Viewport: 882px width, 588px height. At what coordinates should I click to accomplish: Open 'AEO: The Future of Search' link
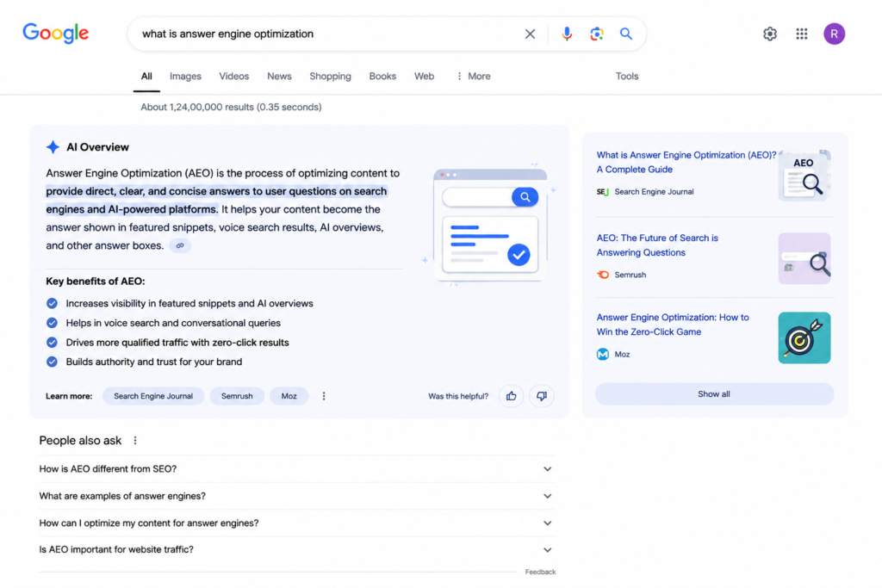(657, 245)
